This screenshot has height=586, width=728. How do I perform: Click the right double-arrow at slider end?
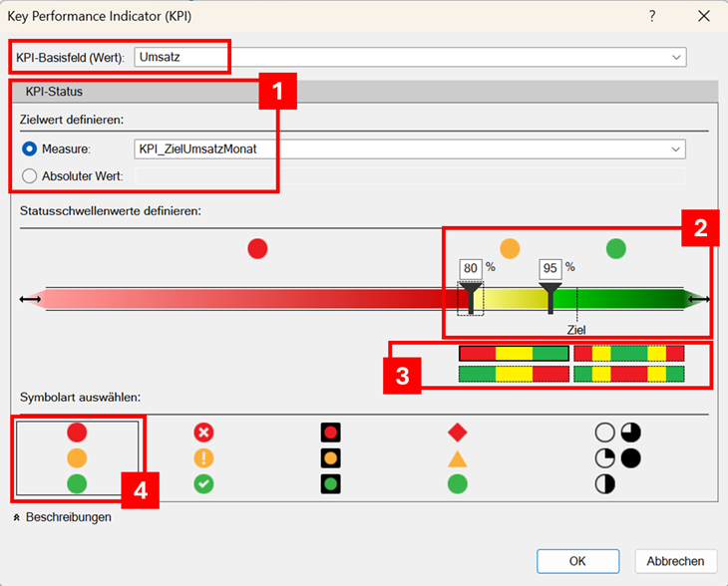tap(698, 298)
